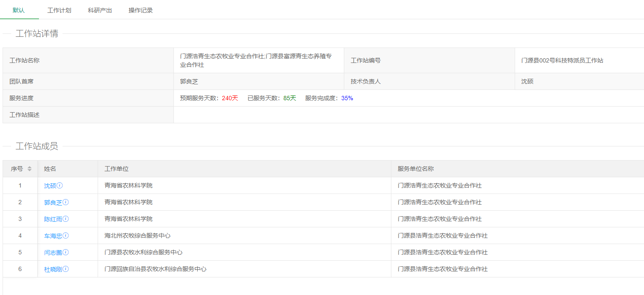Click the 工作站名称 label cell

88,60
